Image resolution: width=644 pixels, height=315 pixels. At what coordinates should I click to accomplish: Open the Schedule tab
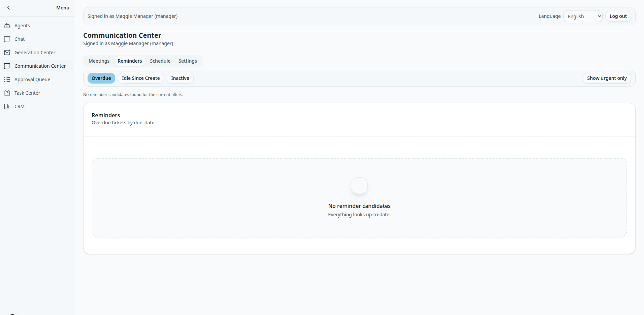tap(160, 61)
